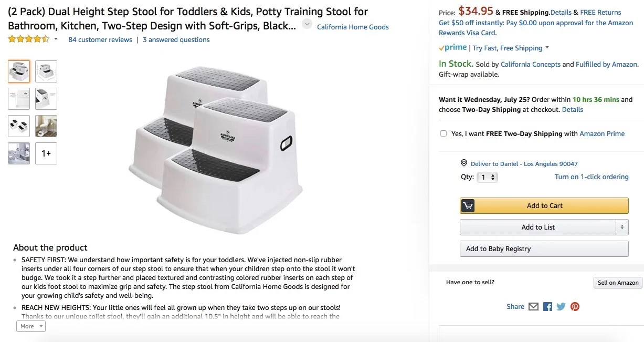The width and height of the screenshot is (644, 342).
Task: Click the deliver-to location pin icon
Action: pos(463,163)
